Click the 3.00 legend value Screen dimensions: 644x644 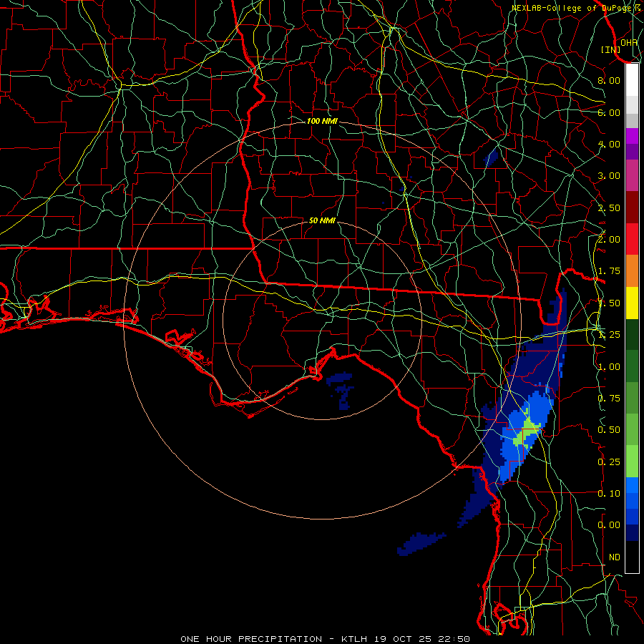[609, 176]
